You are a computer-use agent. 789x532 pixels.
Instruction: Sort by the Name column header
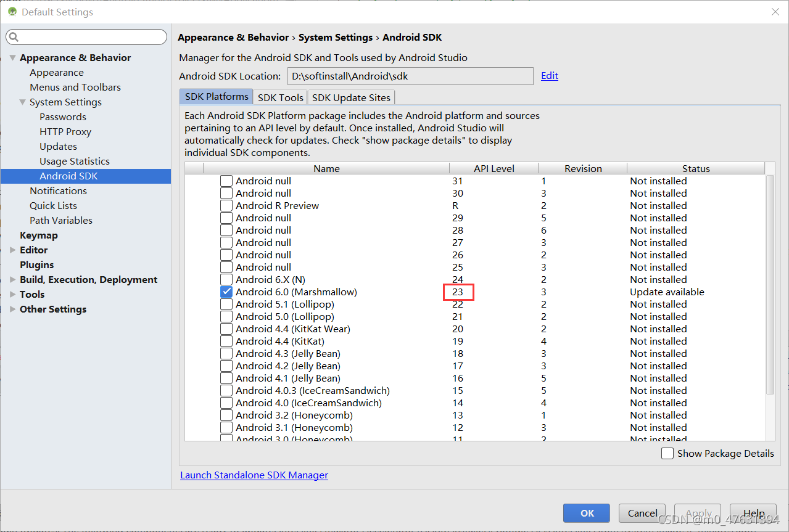326,169
